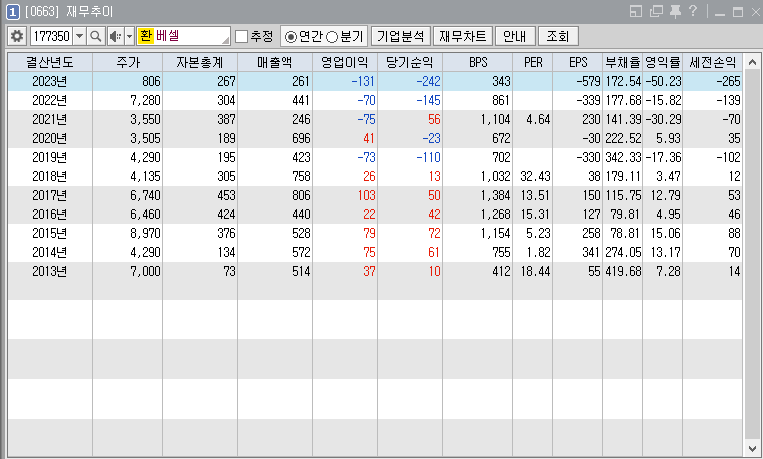763x459 pixels.
Task: Click the 주가 column header
Action: tap(127, 62)
